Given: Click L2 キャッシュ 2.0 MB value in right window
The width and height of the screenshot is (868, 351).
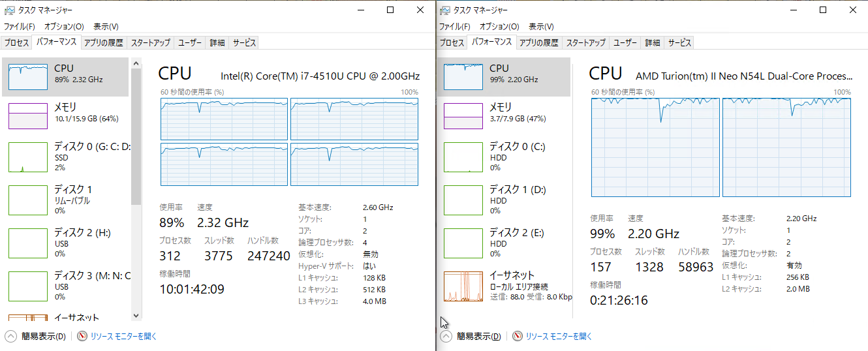Looking at the screenshot, I should [798, 289].
